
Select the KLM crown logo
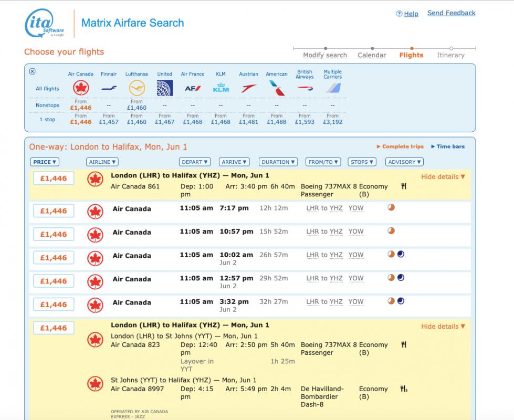tap(221, 87)
